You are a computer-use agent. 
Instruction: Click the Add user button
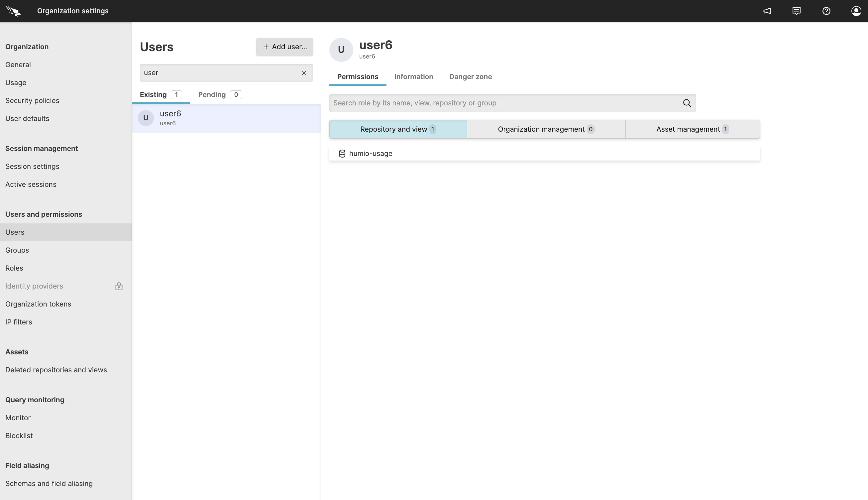pos(284,47)
